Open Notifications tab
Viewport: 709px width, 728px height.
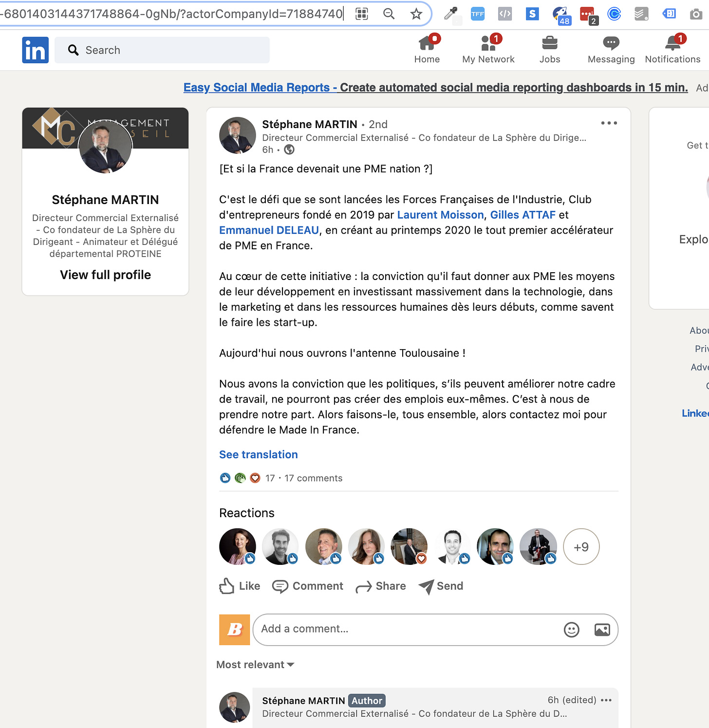click(672, 50)
